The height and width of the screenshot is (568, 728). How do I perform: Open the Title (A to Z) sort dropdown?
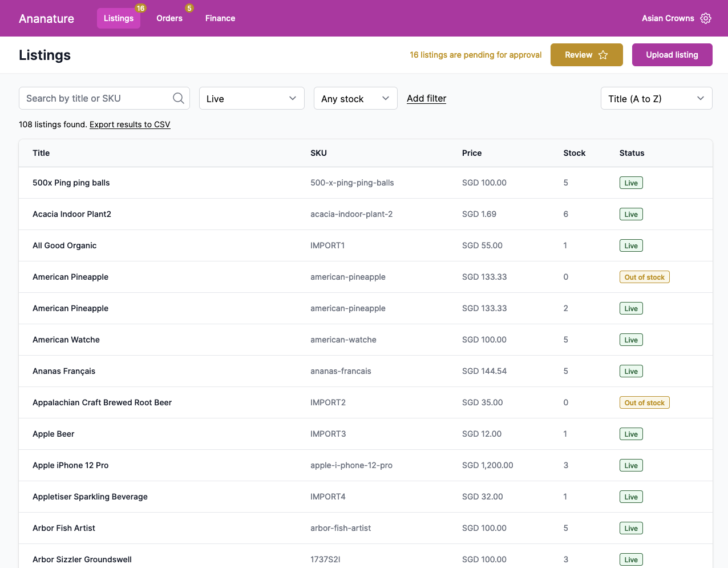pyautogui.click(x=656, y=98)
